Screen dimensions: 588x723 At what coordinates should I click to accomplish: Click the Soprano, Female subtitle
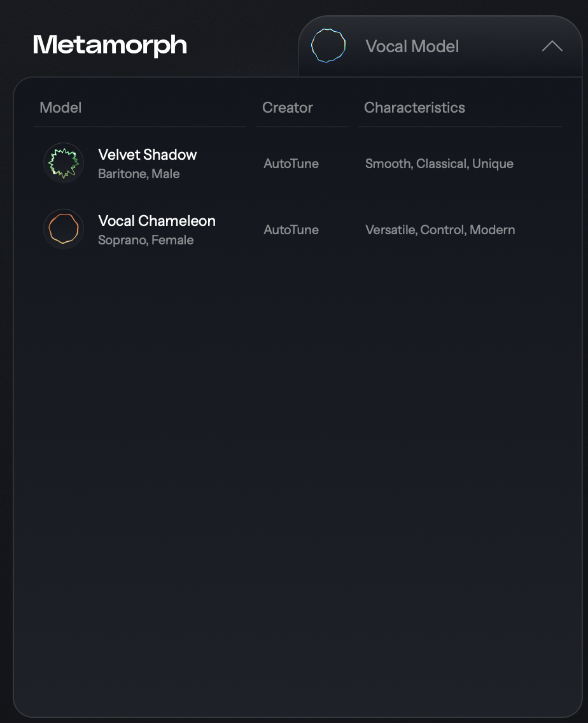[x=146, y=240]
